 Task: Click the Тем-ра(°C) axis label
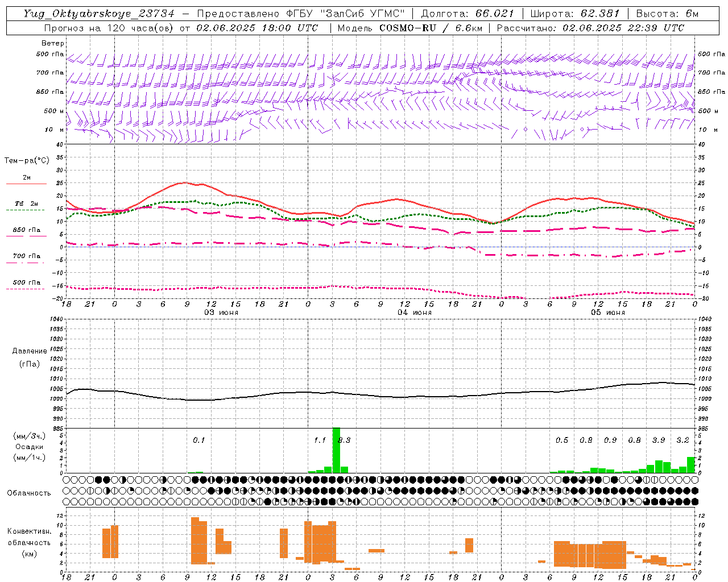click(27, 161)
